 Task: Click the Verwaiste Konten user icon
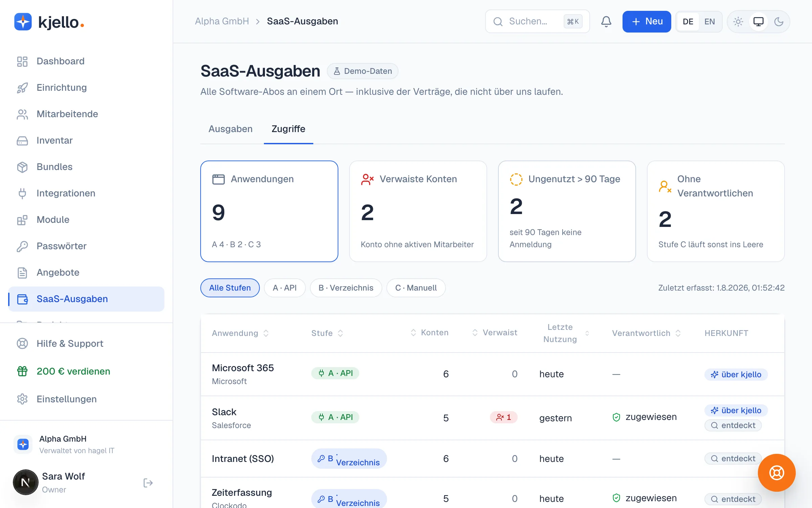coord(367,179)
